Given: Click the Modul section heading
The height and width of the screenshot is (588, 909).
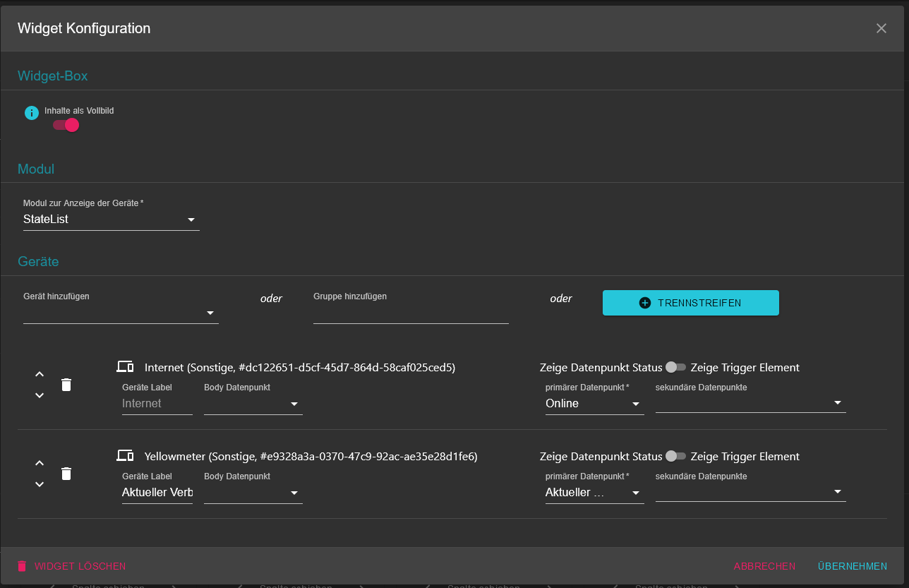Looking at the screenshot, I should click(x=36, y=169).
